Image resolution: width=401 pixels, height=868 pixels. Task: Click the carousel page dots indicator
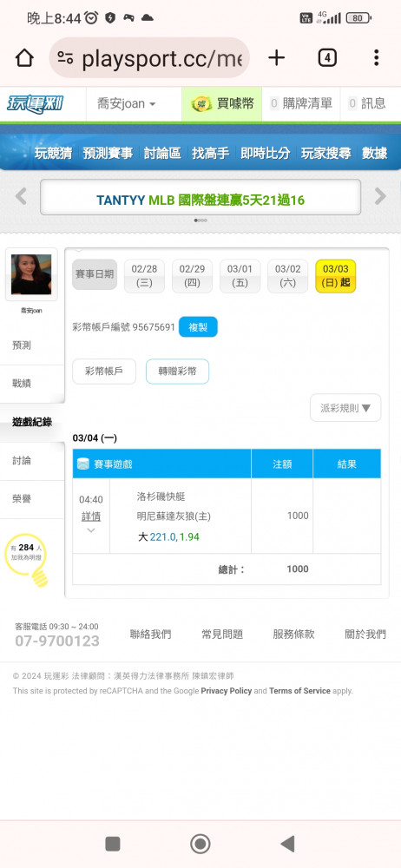(200, 220)
